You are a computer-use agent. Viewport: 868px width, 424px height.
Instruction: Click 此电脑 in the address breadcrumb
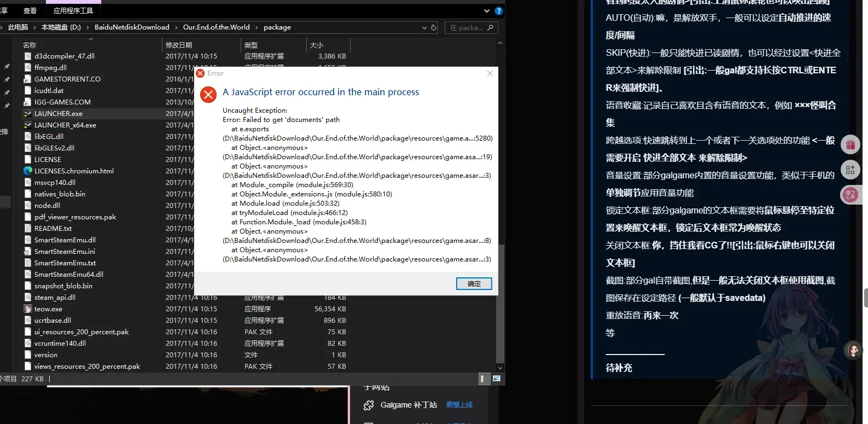point(18,27)
